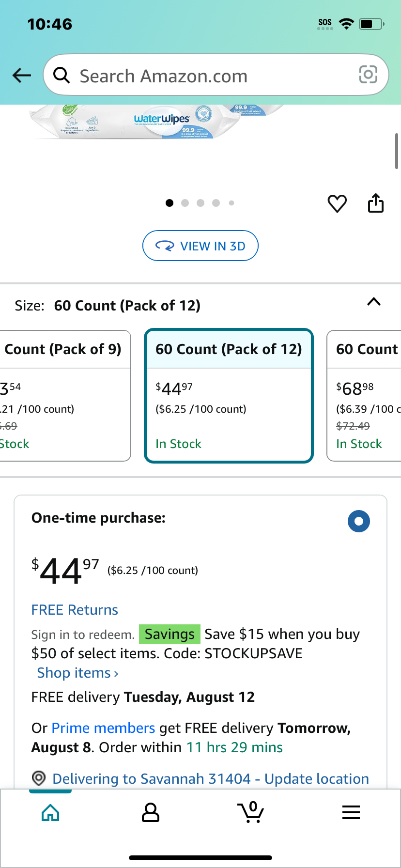Open the account profile icon
This screenshot has height=868, width=401.
point(151,812)
